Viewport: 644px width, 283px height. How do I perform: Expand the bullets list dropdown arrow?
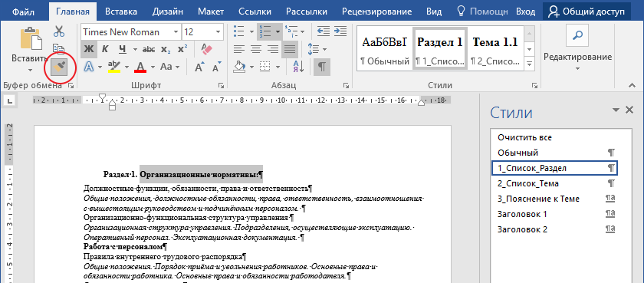click(251, 31)
